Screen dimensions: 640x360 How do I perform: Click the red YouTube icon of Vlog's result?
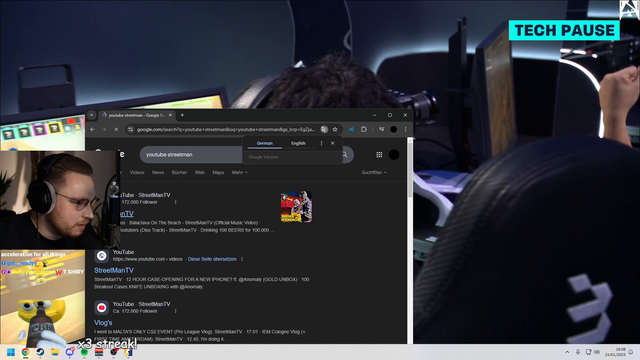[x=102, y=307]
